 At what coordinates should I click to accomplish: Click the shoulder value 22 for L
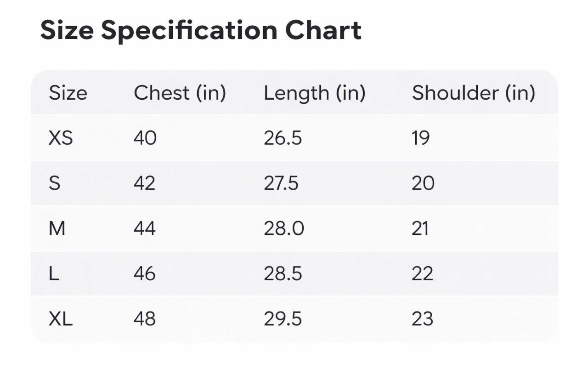[x=422, y=274]
